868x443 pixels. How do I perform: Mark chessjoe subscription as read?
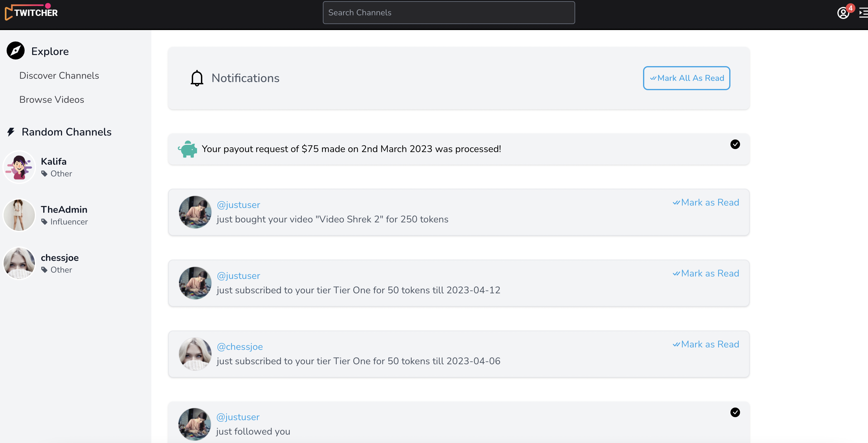click(706, 344)
